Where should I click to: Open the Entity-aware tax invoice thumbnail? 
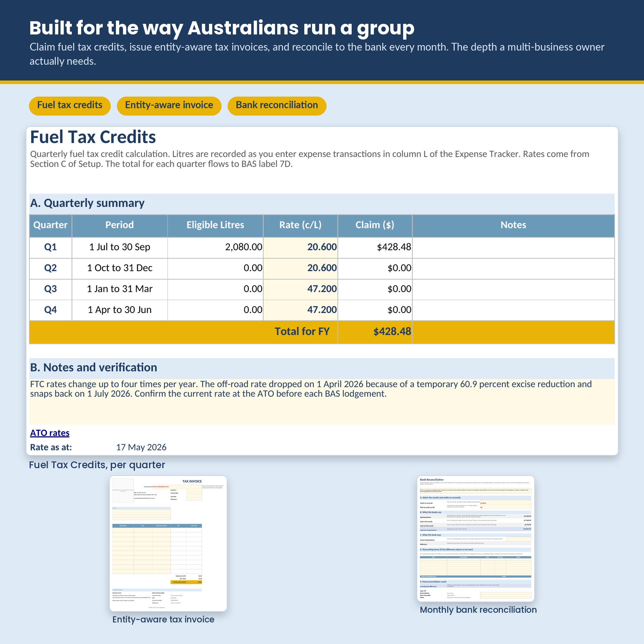[x=168, y=543]
